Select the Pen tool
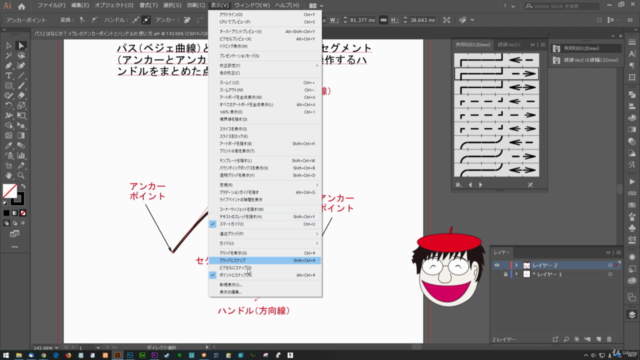Viewport: 640px width, 360px height. pos(9,66)
